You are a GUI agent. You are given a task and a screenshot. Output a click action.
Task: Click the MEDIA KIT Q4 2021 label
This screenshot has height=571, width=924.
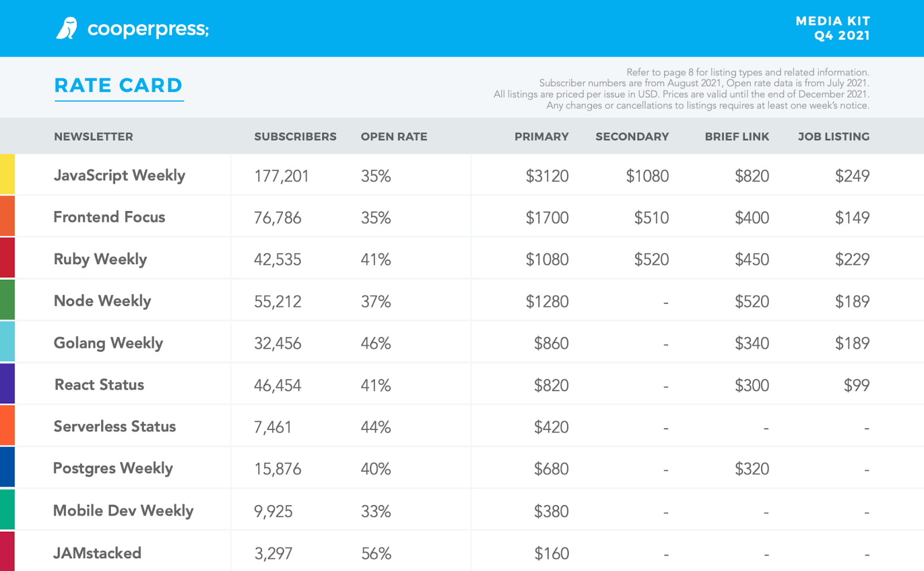point(833,28)
